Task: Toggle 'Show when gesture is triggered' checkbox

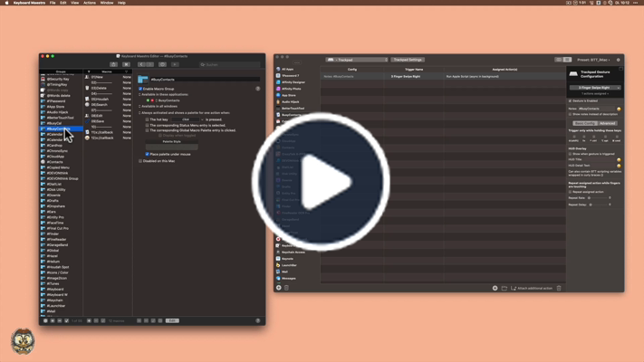Action: coord(570,154)
